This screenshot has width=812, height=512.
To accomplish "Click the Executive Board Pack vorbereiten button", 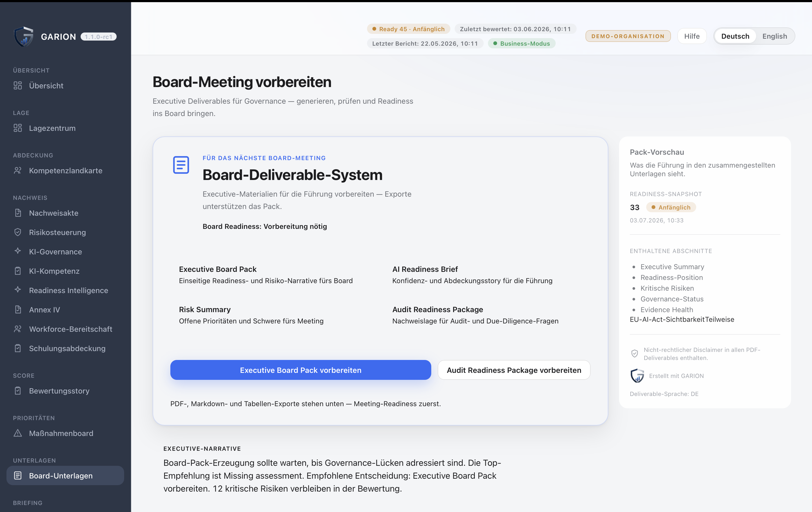I will (300, 370).
